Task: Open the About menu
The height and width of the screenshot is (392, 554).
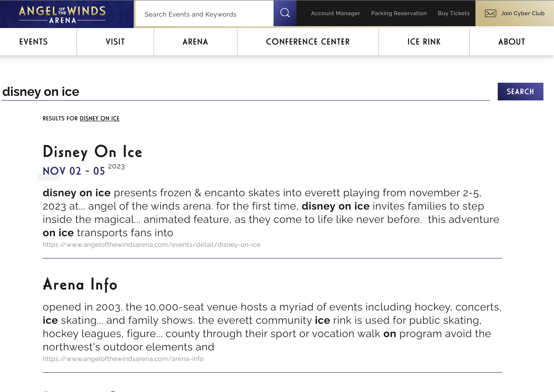Action: click(512, 42)
